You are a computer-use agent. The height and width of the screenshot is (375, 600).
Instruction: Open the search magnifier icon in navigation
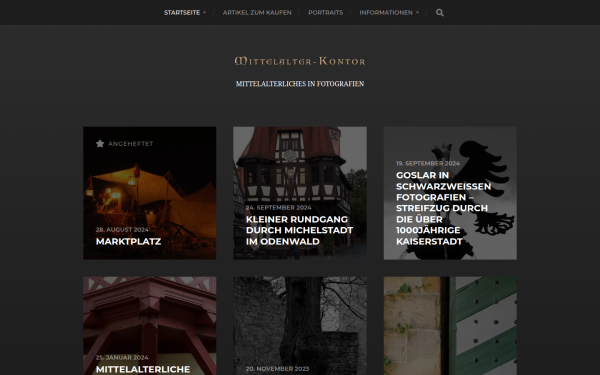[x=440, y=13]
